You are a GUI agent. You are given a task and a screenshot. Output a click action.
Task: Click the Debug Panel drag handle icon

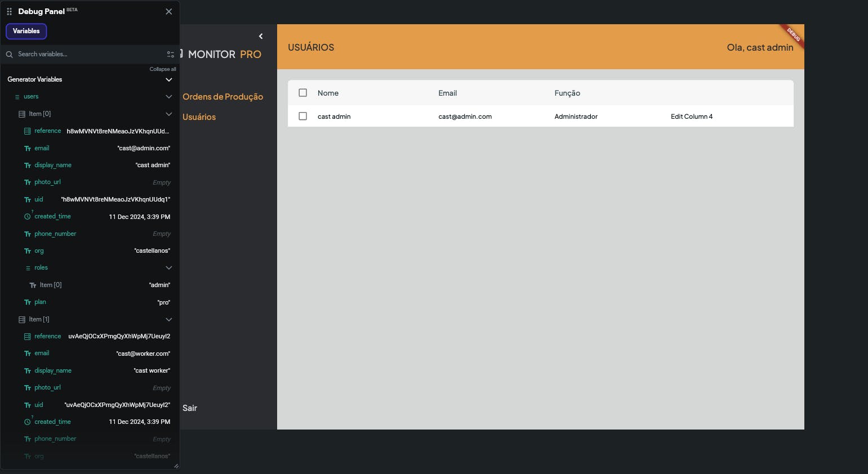[8, 11]
